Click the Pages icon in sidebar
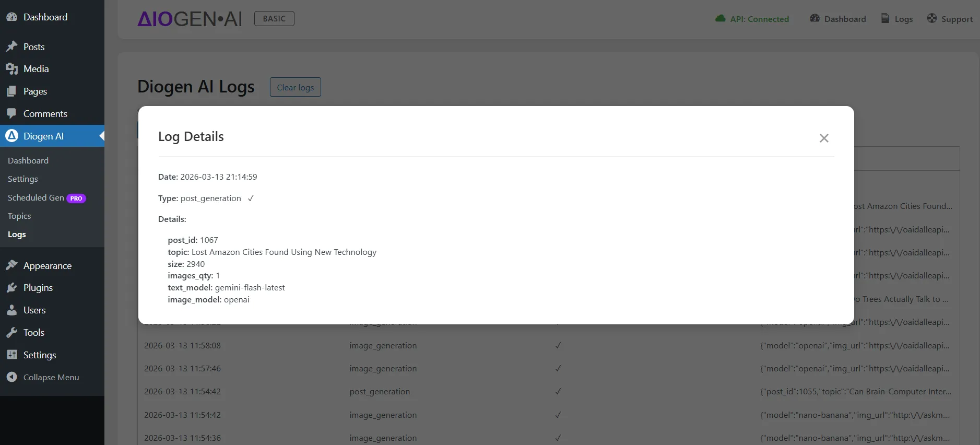This screenshot has height=445, width=980. click(11, 91)
